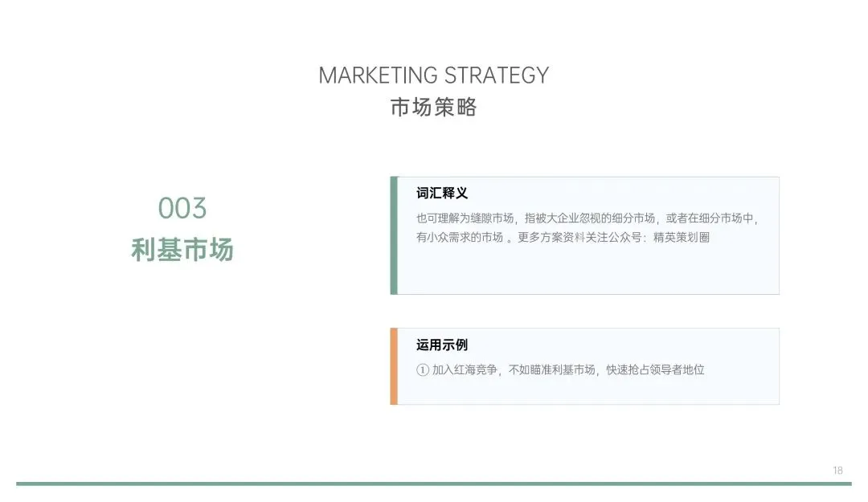Click the MARKETING STRATEGY title text
Screen dimensions: 868x502
click(x=433, y=76)
